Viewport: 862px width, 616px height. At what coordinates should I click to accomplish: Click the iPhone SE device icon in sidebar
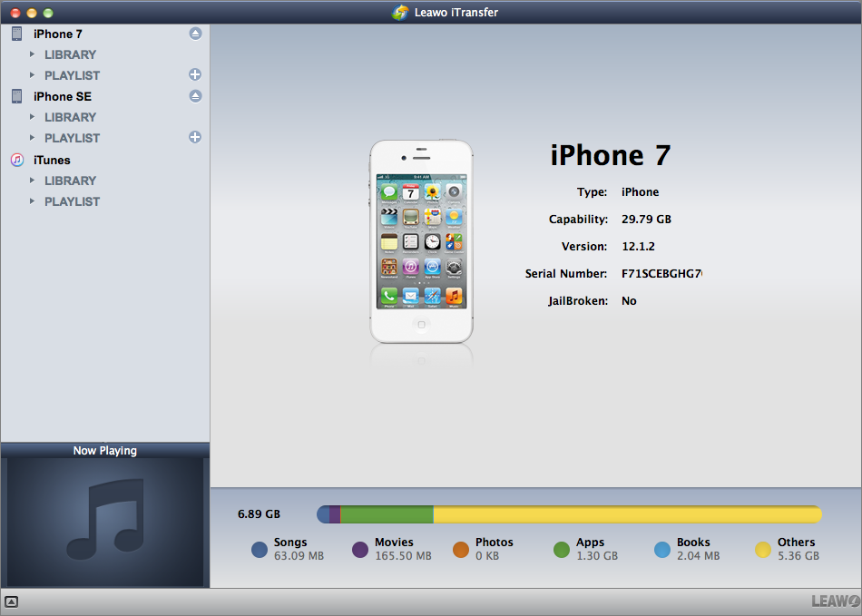point(17,96)
